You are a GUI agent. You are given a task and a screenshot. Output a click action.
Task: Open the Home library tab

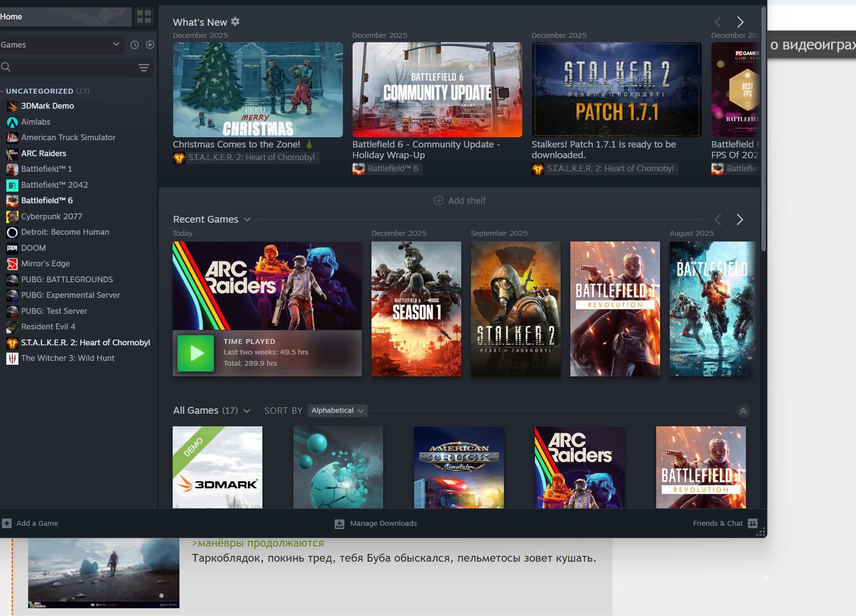coord(65,17)
